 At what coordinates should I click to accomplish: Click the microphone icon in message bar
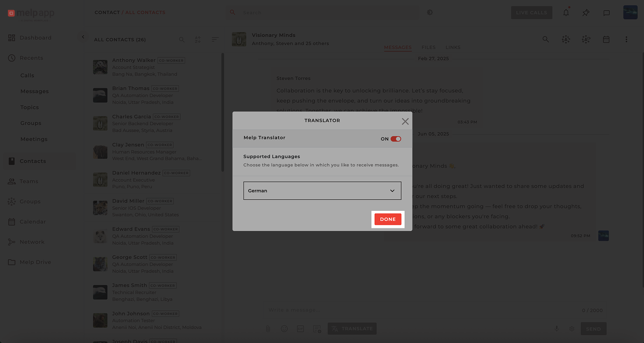[x=556, y=329]
